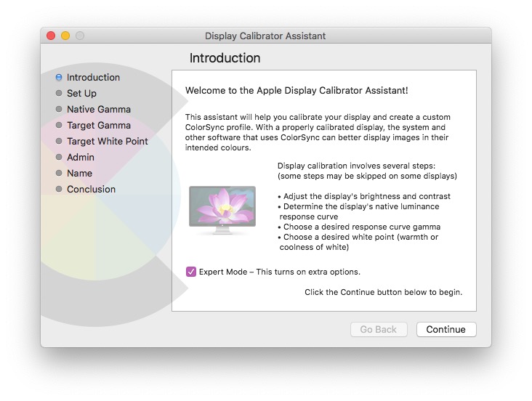The height and width of the screenshot is (401, 532).
Task: Click 'Choose a desired response curve gamma' bullet
Action: tap(359, 227)
